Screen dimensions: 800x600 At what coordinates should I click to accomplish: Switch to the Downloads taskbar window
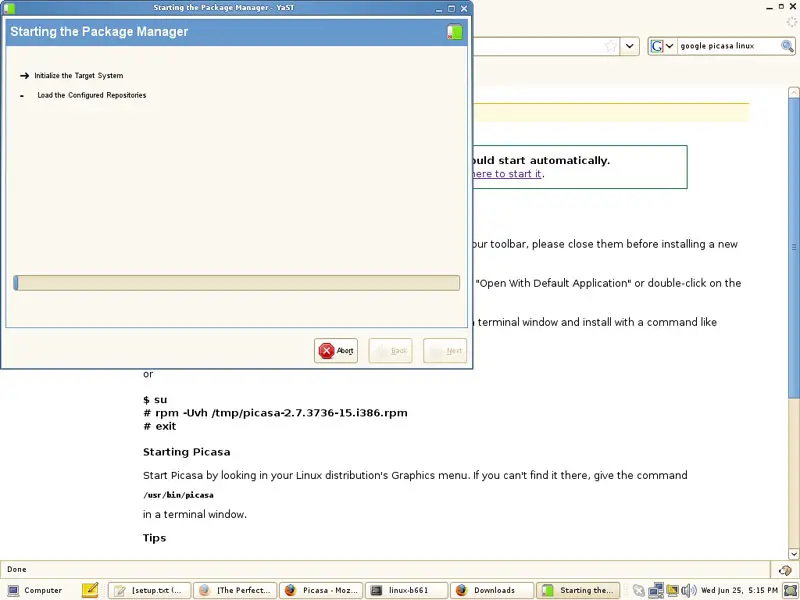493,590
